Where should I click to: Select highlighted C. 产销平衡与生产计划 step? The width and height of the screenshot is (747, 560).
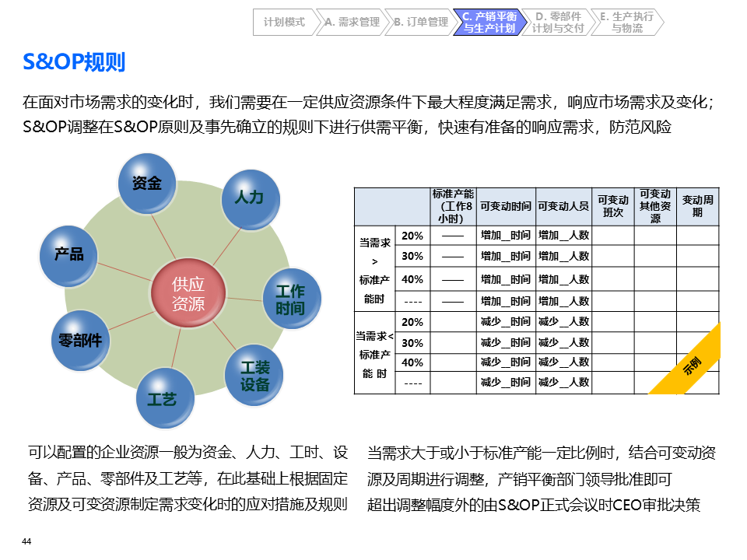point(489,22)
